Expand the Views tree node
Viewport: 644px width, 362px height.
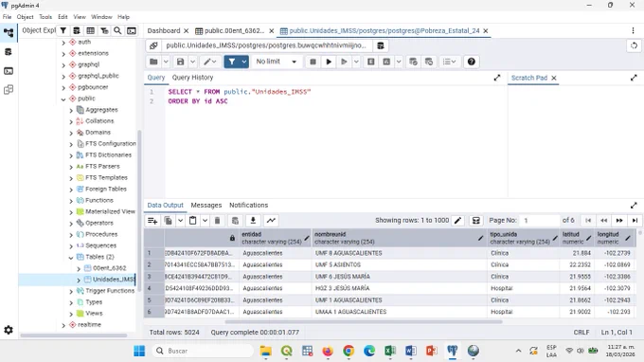(71, 314)
